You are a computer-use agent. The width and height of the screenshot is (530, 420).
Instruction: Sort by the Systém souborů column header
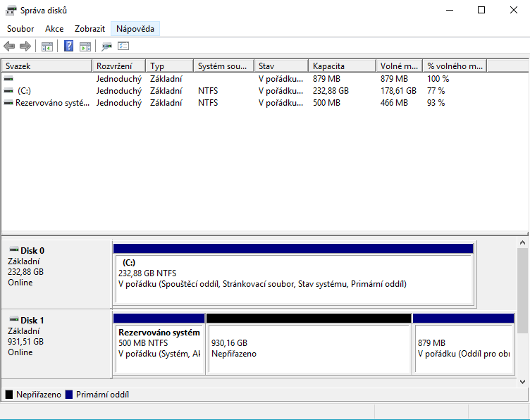coord(223,66)
